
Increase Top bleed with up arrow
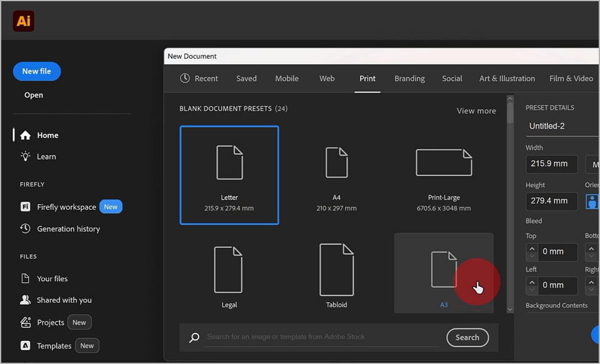(532, 248)
